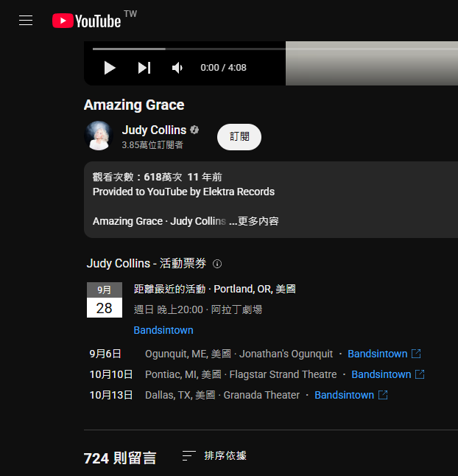Open info icon beside 活動票券

pyautogui.click(x=217, y=264)
